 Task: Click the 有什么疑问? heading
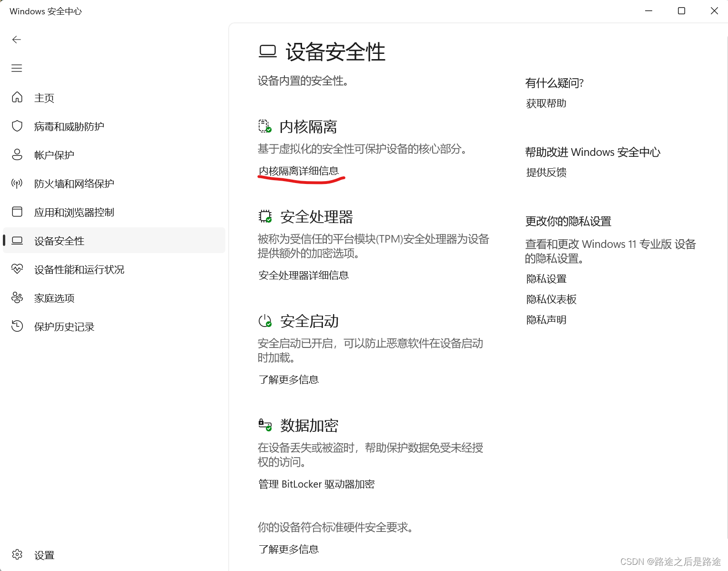click(x=555, y=83)
